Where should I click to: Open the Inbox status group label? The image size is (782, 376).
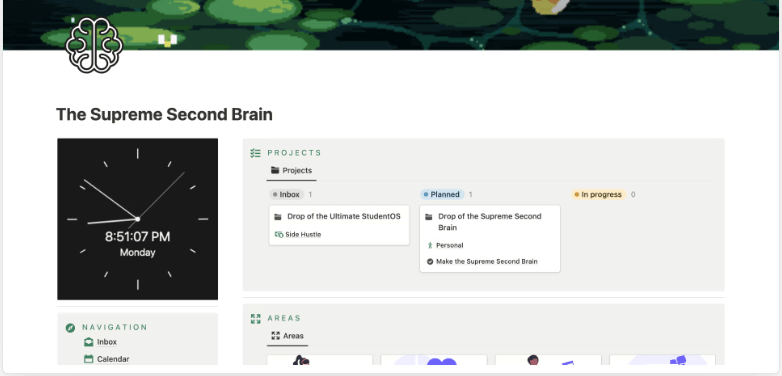286,194
